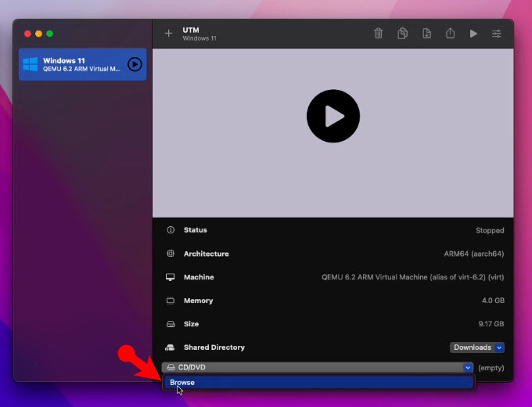This screenshot has width=532, height=407.
Task: Click the (empty) CD/DVD label
Action: [491, 368]
